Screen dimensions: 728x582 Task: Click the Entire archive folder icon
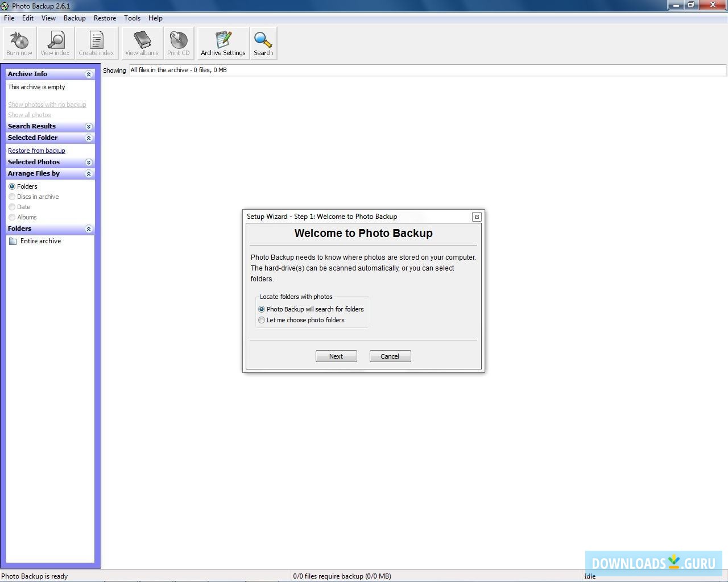tap(13, 242)
